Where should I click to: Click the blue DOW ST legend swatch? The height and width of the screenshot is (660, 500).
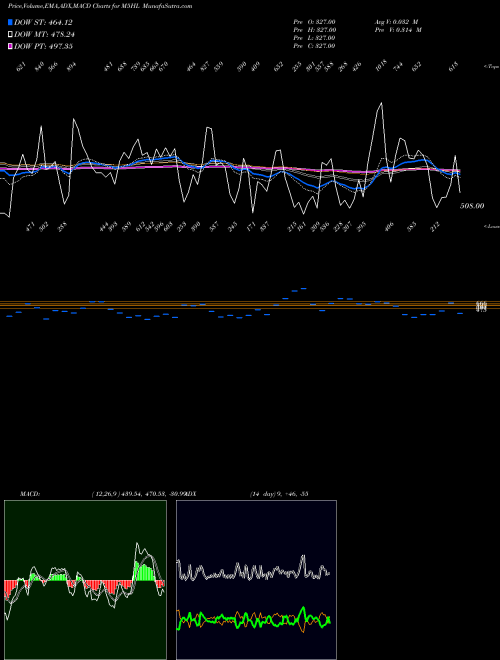point(10,22)
